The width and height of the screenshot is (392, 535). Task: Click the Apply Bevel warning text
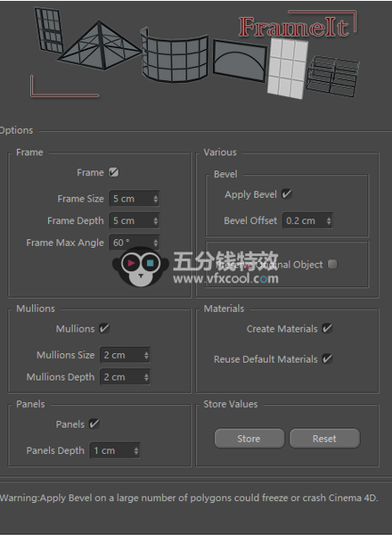189,498
